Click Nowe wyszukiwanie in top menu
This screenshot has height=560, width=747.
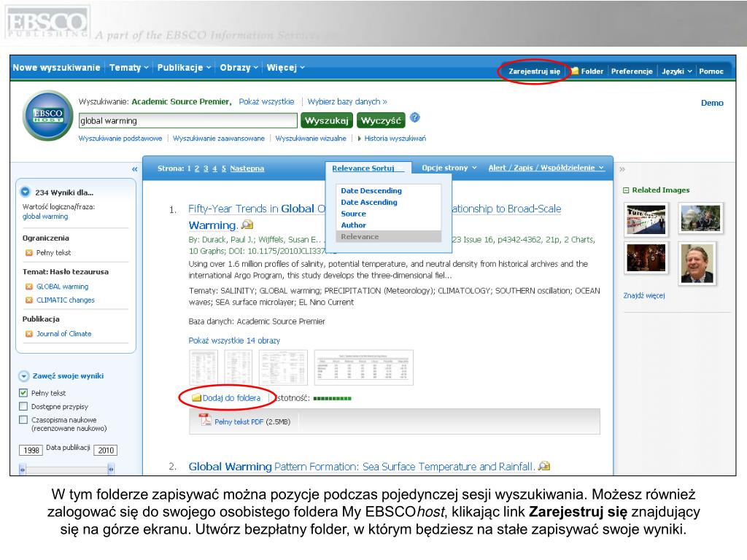56,68
